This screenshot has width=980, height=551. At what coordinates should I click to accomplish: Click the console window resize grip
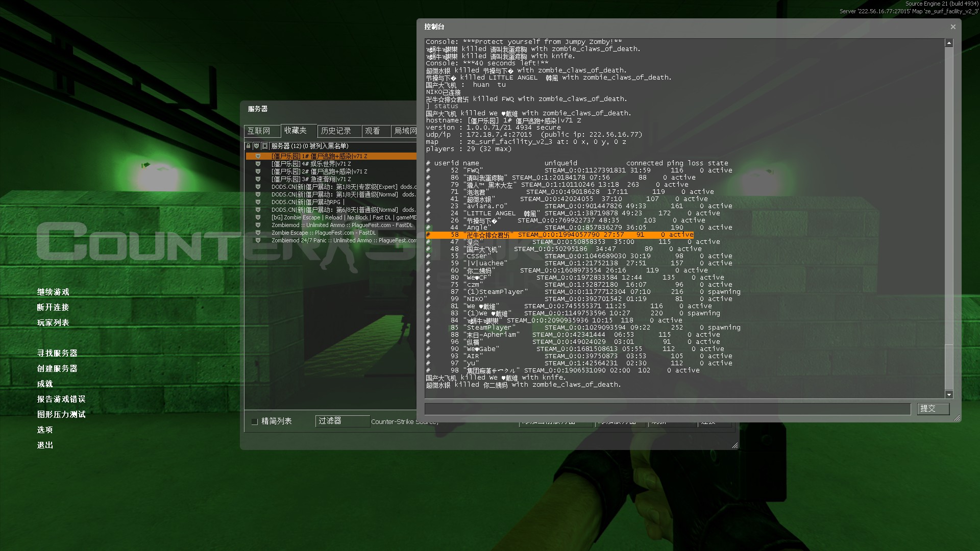tap(957, 418)
